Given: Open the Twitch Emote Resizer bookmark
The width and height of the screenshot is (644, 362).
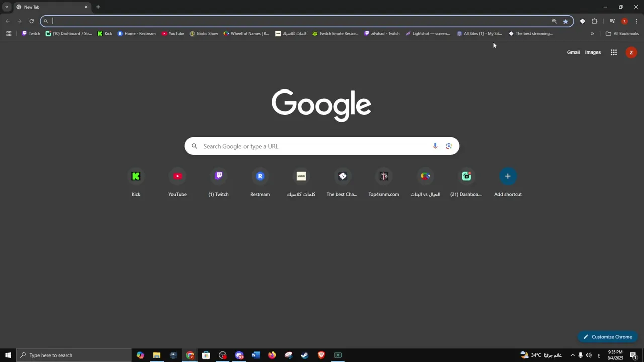Looking at the screenshot, I should 335,34.
